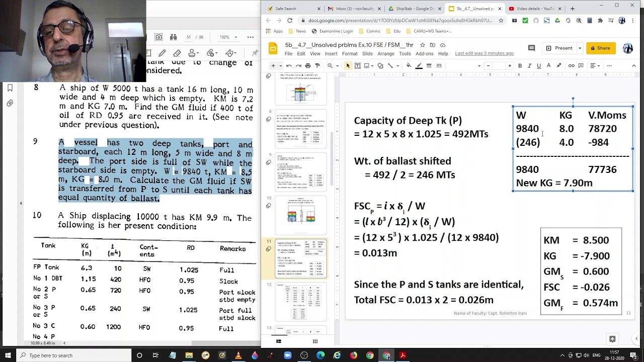Image resolution: width=644 pixels, height=362 pixels.
Task: Open the Border weight options
Action: [429, 66]
